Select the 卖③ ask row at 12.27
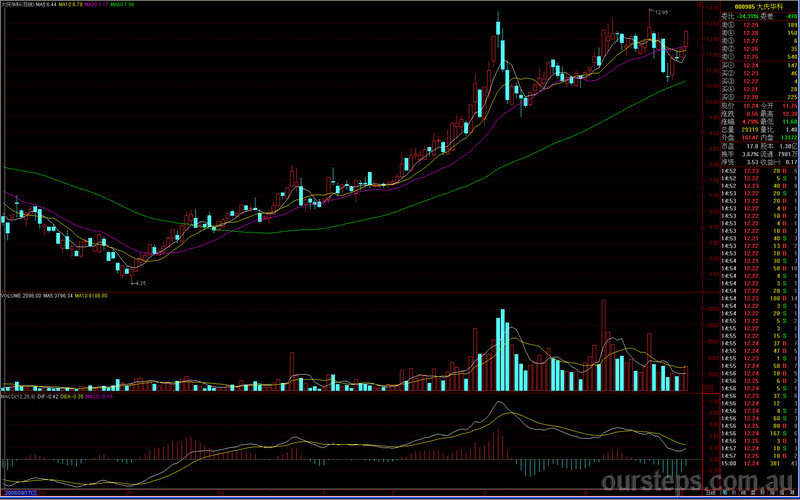Screen dimensions: 800x500 tap(759, 41)
